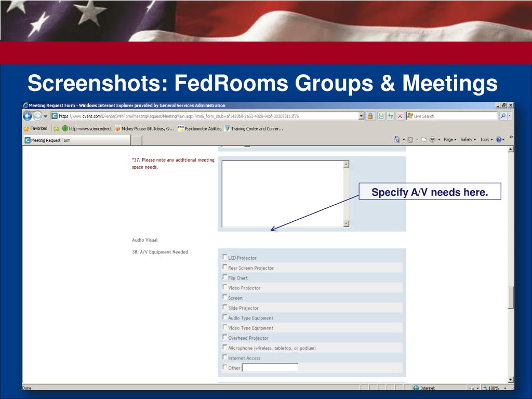Click the Help question mark icon
This screenshot has width=532, height=399.
(499, 139)
